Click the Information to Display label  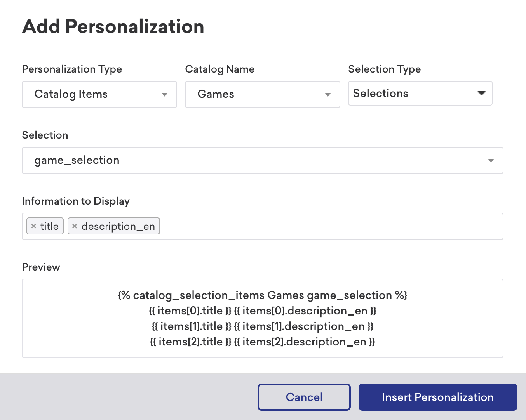coord(76,201)
